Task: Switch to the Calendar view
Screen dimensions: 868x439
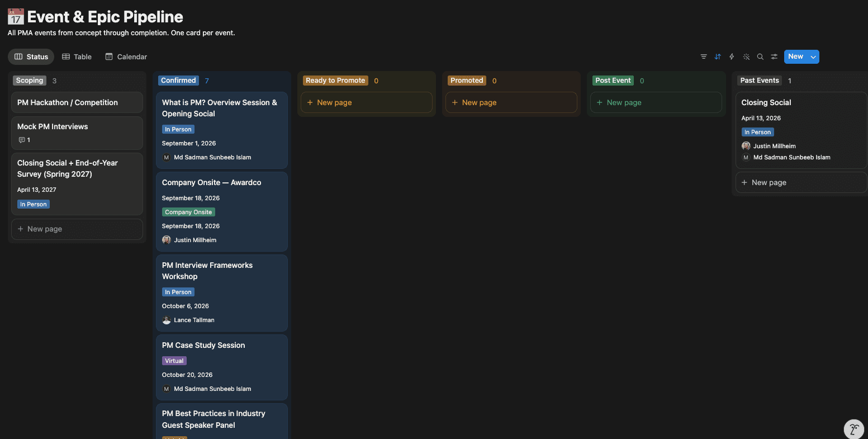Action: coord(126,56)
